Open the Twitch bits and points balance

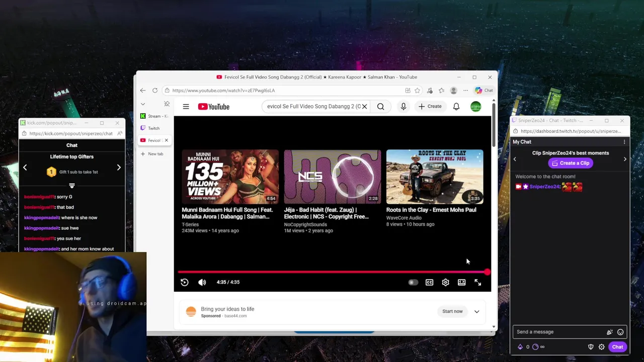[531, 347]
